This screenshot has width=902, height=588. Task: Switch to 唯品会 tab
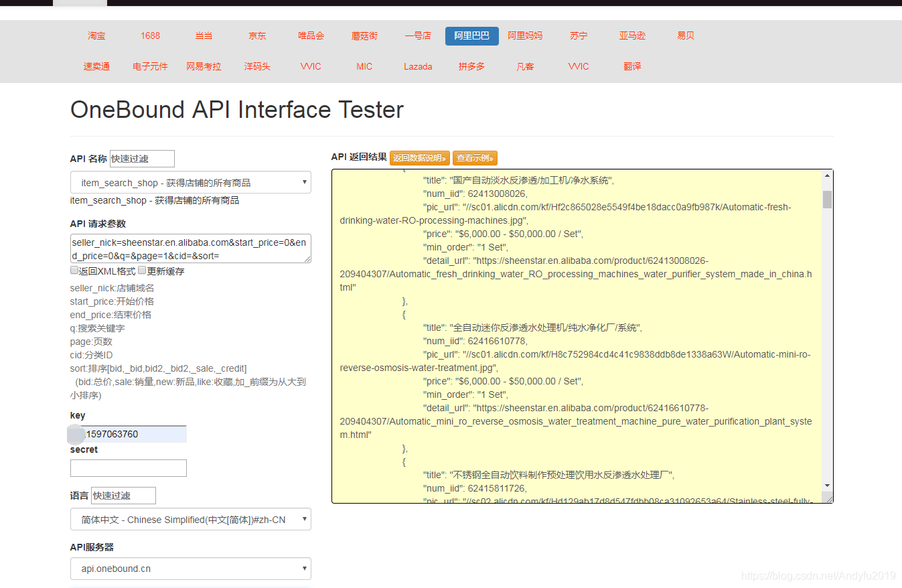311,36
